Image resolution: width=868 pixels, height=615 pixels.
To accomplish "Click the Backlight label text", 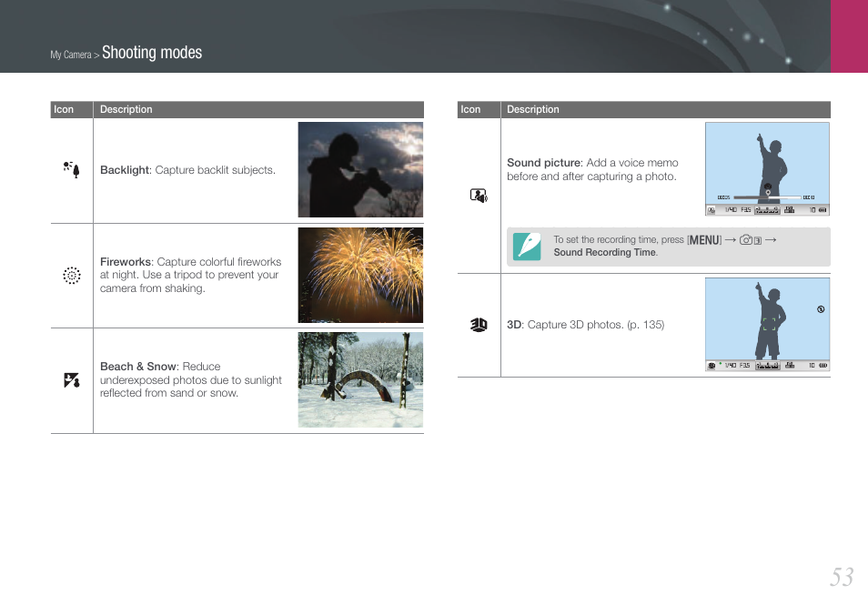I will (x=125, y=170).
